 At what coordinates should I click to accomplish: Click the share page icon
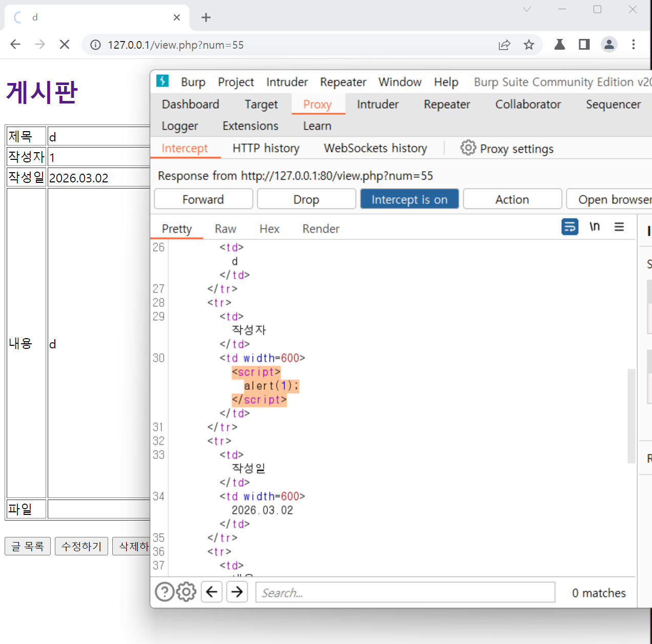click(x=504, y=45)
